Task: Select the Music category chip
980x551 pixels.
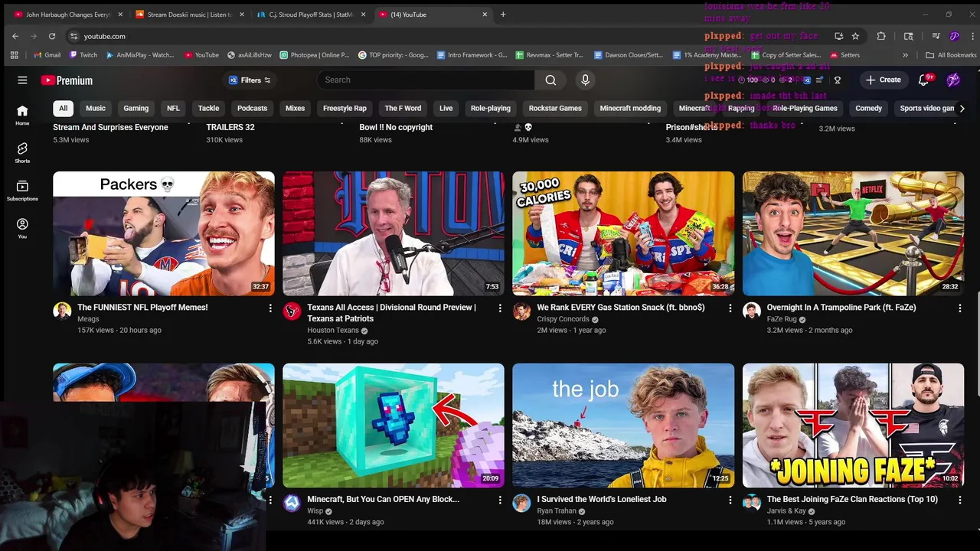Action: click(96, 108)
